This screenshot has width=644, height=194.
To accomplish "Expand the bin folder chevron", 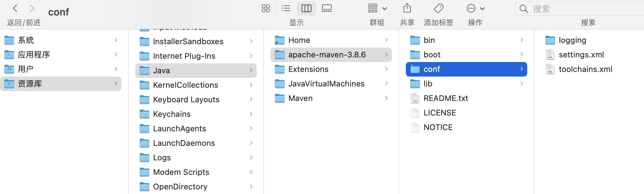I will point(522,40).
